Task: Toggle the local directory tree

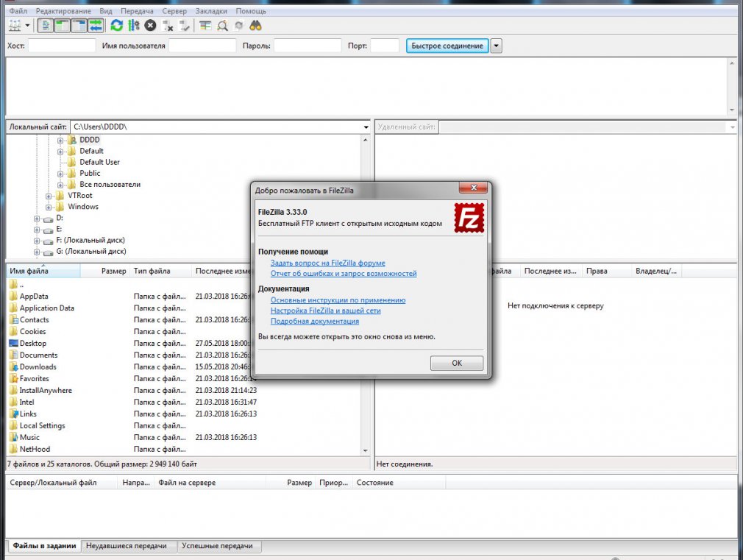Action: 62,26
